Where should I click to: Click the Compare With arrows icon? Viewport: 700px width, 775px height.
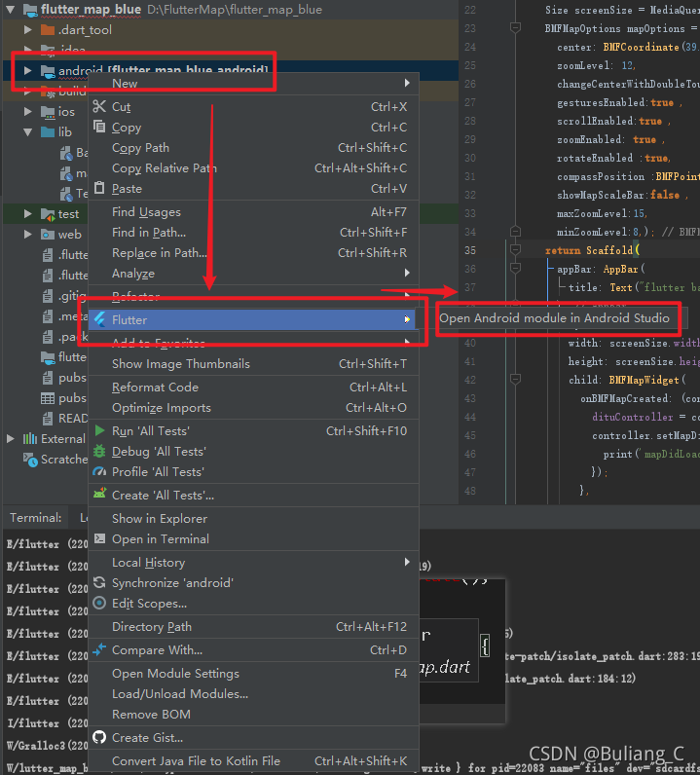(99, 649)
